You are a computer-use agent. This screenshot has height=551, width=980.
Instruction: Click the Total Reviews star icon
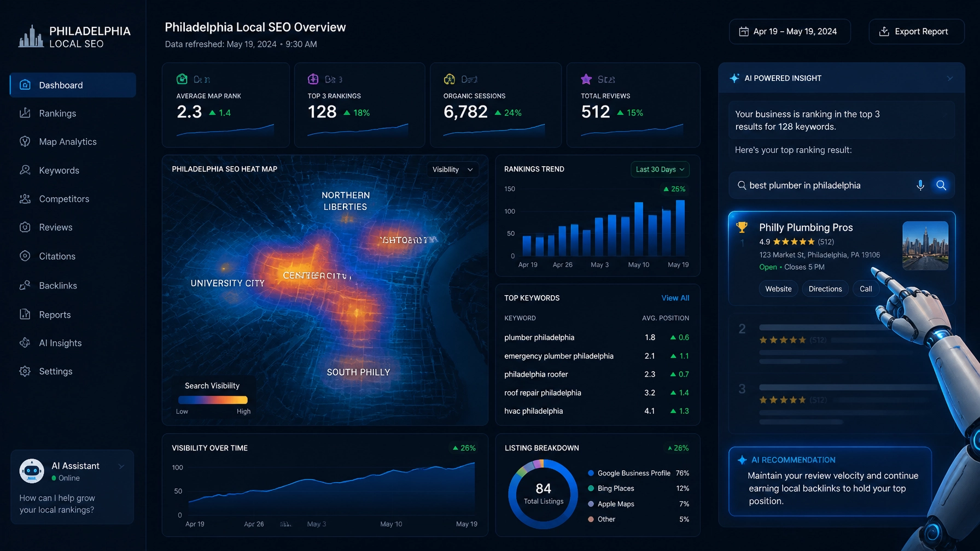(586, 79)
